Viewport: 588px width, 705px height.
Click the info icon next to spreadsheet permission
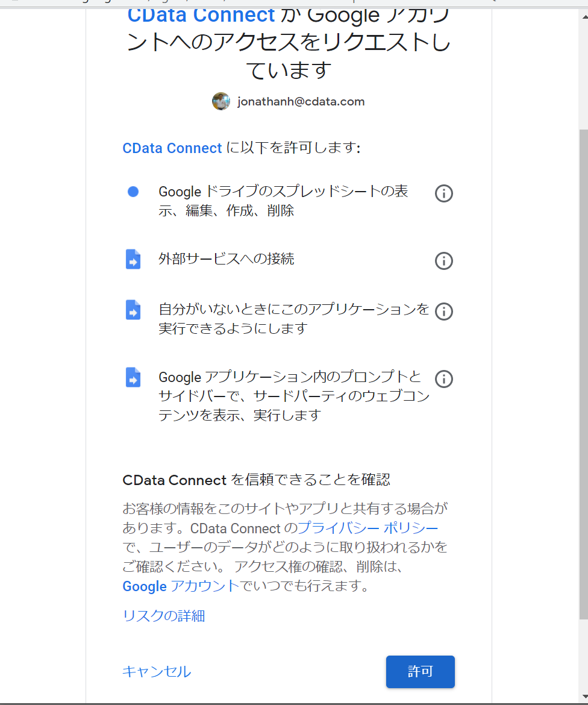[x=444, y=193]
